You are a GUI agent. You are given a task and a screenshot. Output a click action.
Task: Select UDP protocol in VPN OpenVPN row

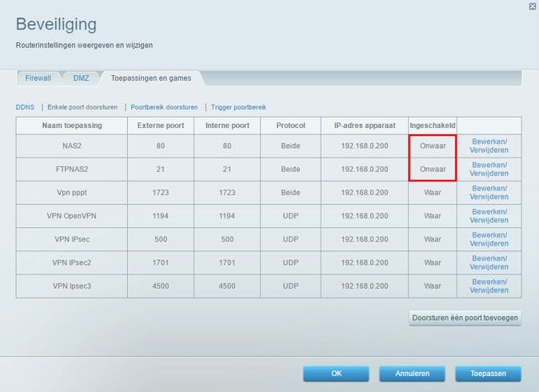pos(290,216)
